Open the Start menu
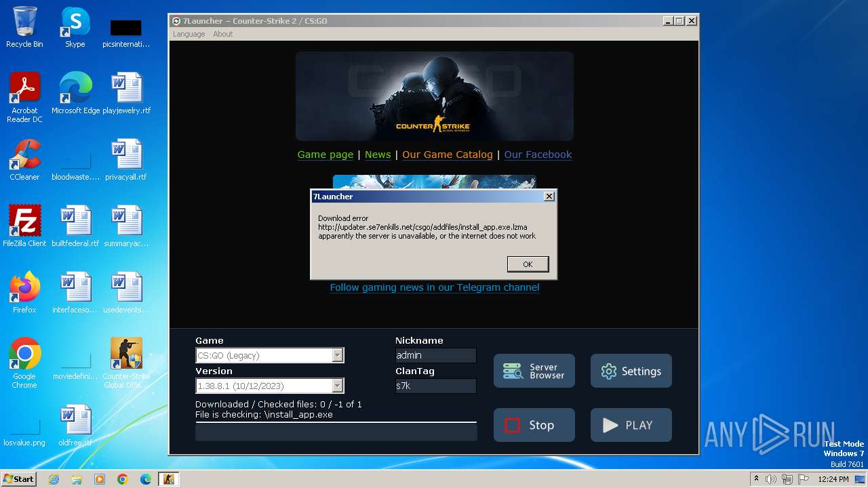 click(19, 479)
